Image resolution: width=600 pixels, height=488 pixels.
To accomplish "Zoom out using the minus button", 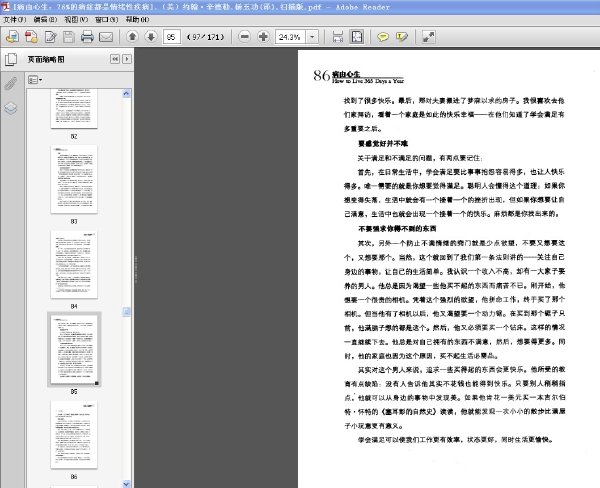I will [x=244, y=37].
